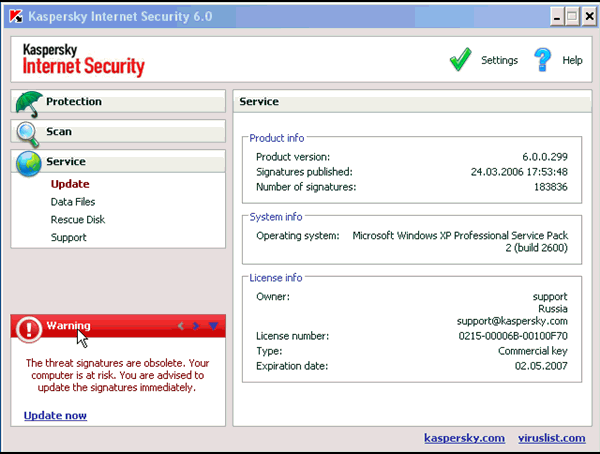Click the Commercial key type value
The width and height of the screenshot is (600, 454).
pyautogui.click(x=533, y=351)
